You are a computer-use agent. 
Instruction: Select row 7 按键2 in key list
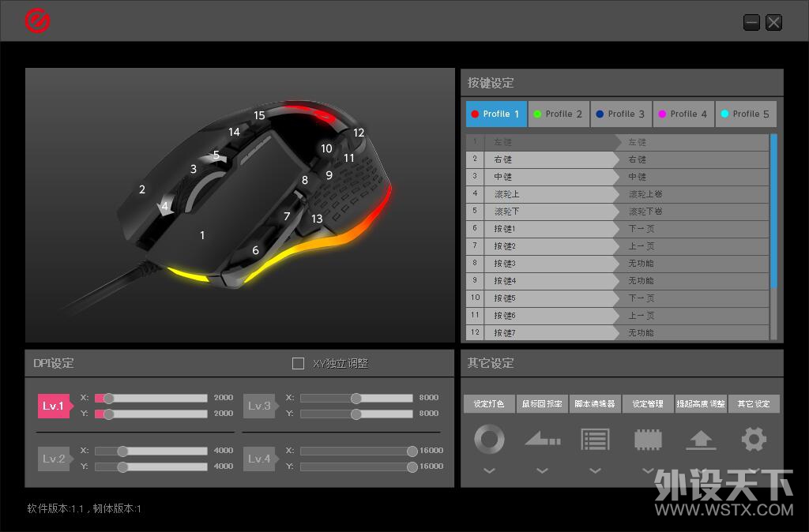(x=617, y=246)
